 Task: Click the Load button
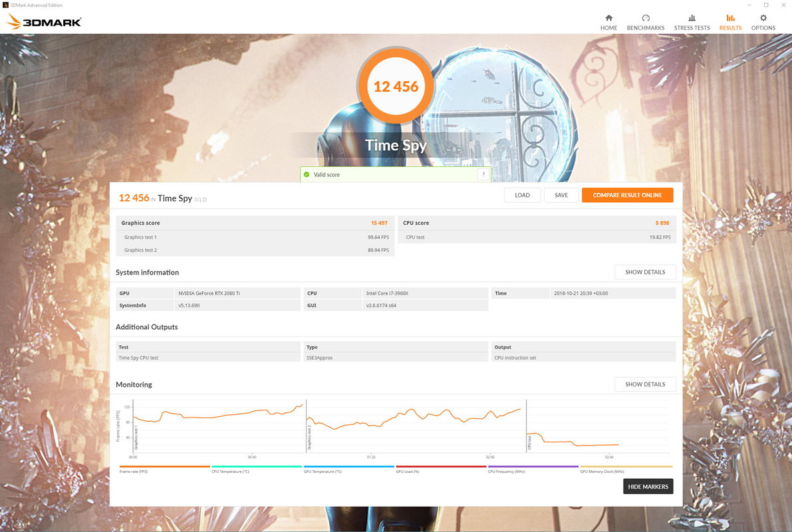[x=522, y=195]
